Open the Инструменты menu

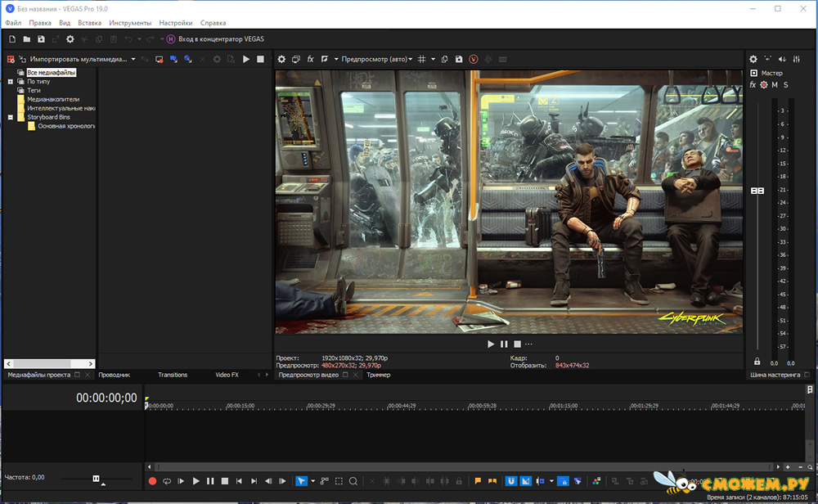(x=130, y=23)
